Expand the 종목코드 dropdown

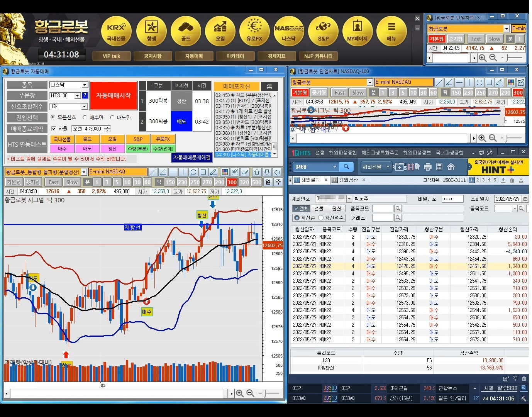[515, 208]
